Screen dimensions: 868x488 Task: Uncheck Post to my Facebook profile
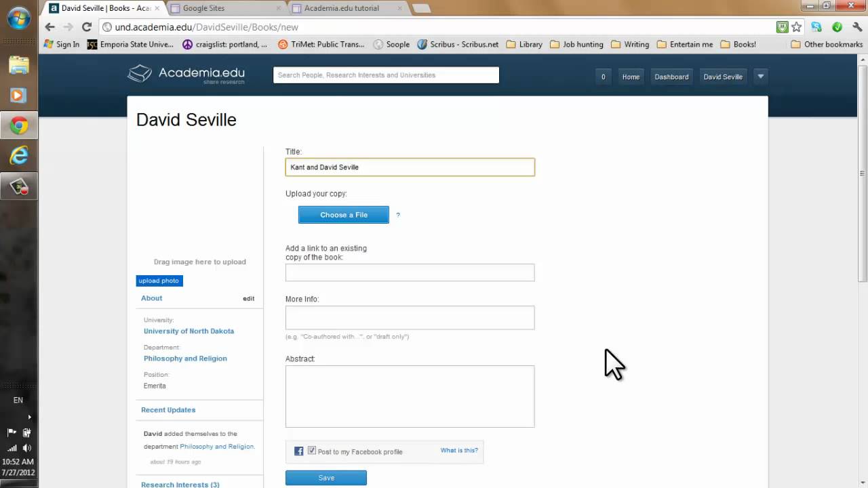pos(312,450)
